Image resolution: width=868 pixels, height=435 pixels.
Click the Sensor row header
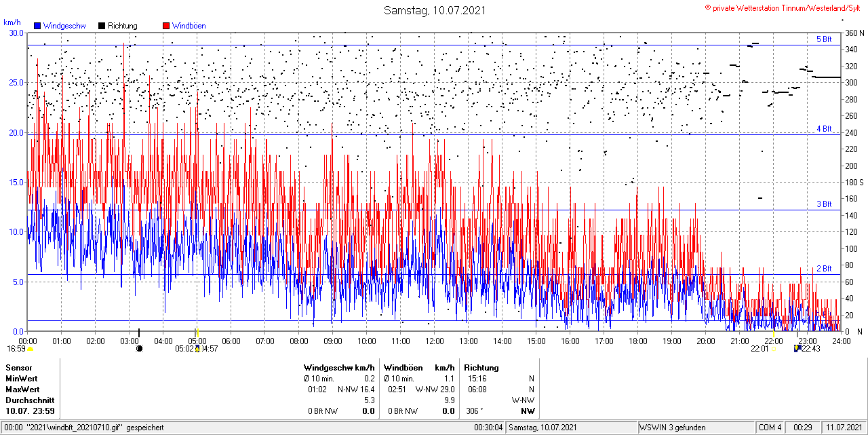19,368
